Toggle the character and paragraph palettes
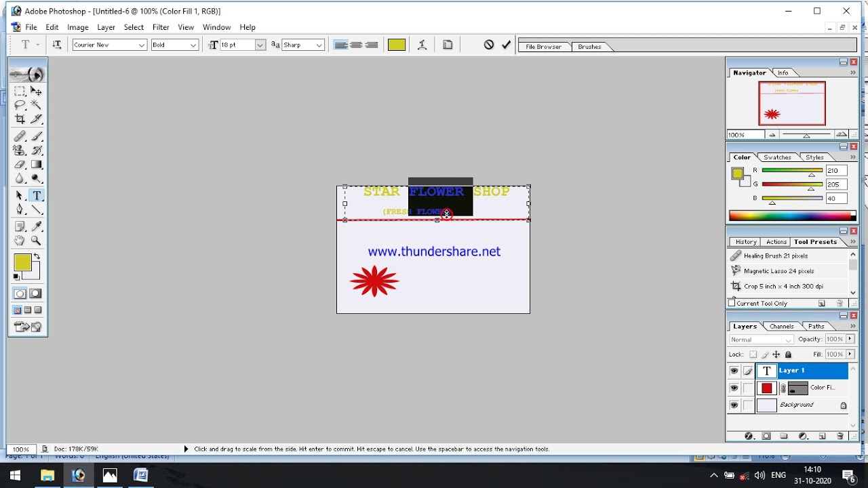The width and height of the screenshot is (868, 488). (448, 45)
